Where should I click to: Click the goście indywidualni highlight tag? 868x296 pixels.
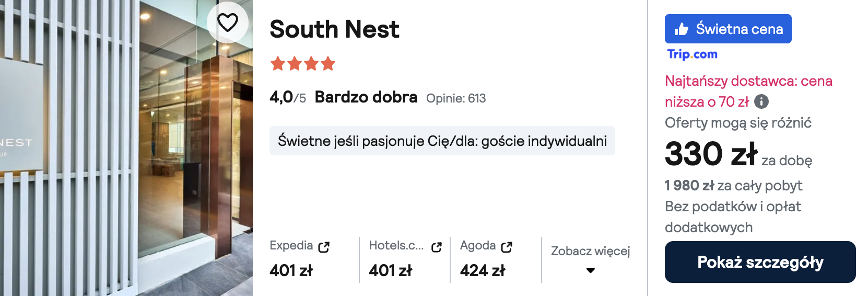(442, 141)
